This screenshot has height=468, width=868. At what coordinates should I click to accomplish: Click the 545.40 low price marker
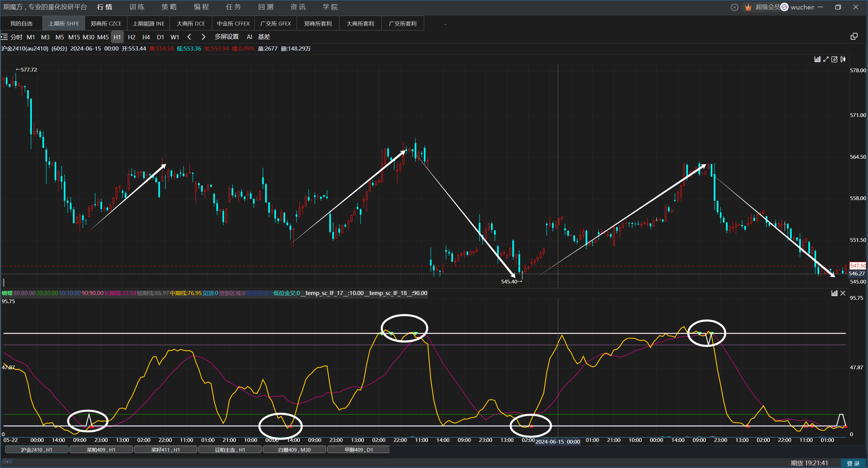pyautogui.click(x=512, y=281)
